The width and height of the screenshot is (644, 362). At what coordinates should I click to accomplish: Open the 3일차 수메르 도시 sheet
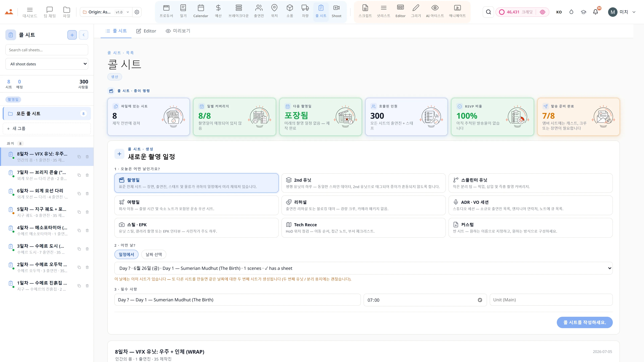coord(47,249)
